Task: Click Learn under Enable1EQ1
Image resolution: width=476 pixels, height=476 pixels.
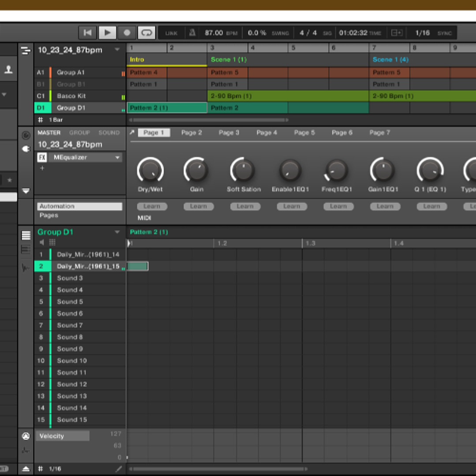Action: tap(292, 206)
